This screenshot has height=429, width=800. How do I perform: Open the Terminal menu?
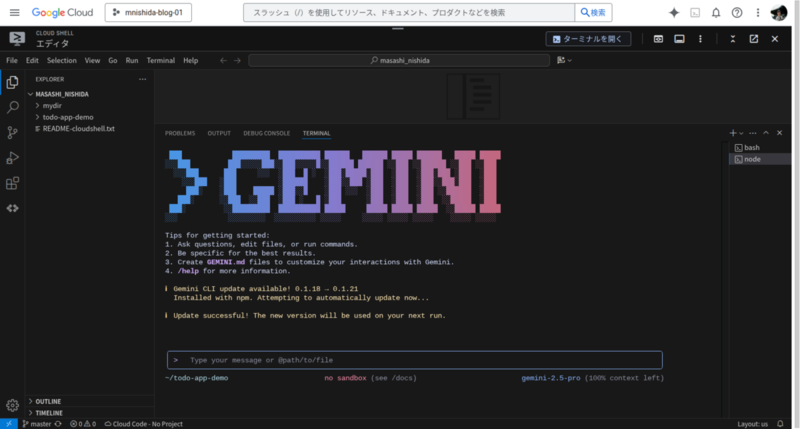click(161, 60)
